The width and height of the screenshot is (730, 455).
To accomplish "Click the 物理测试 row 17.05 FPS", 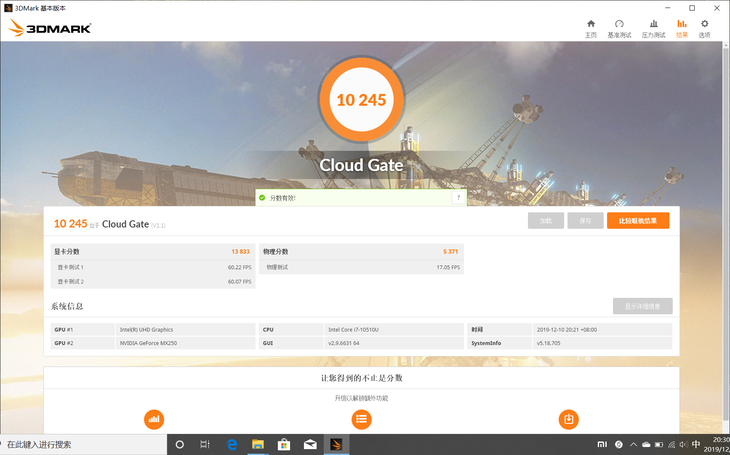I will click(x=361, y=267).
